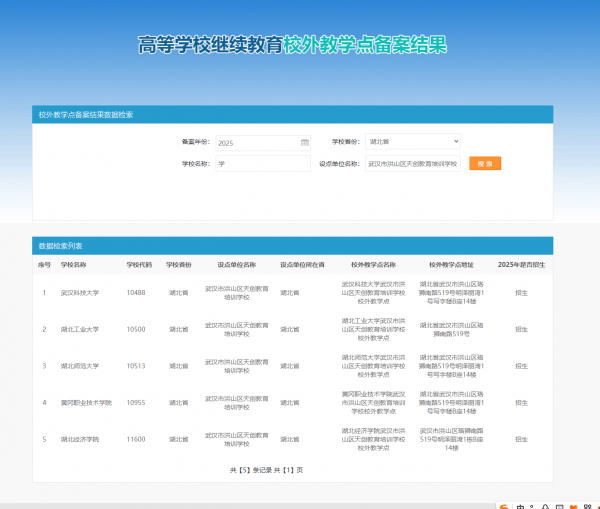Screen dimensions: 600x509
Task: Toggle the 中 Chinese/English input mode
Action: [x=520, y=507]
